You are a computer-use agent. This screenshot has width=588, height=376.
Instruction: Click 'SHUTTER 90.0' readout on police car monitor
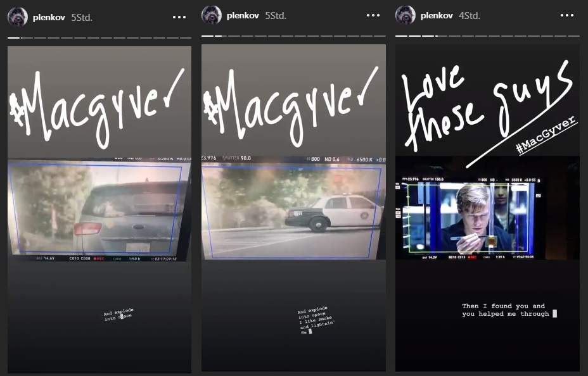pos(236,158)
